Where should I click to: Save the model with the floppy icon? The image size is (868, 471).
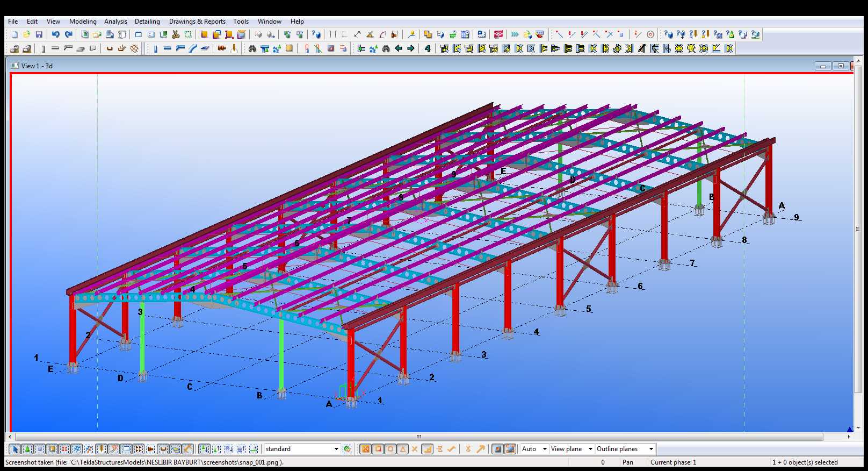coord(39,34)
